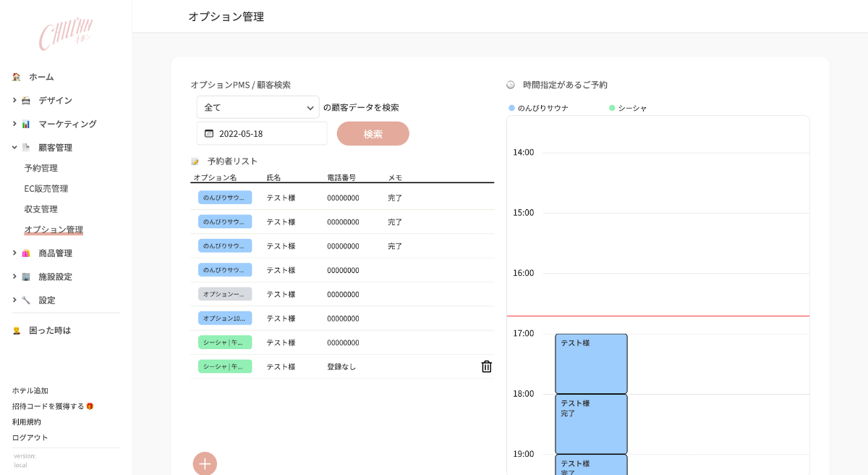Click the round plus add button
Viewport: 868px width, 475px height.
pos(205,463)
